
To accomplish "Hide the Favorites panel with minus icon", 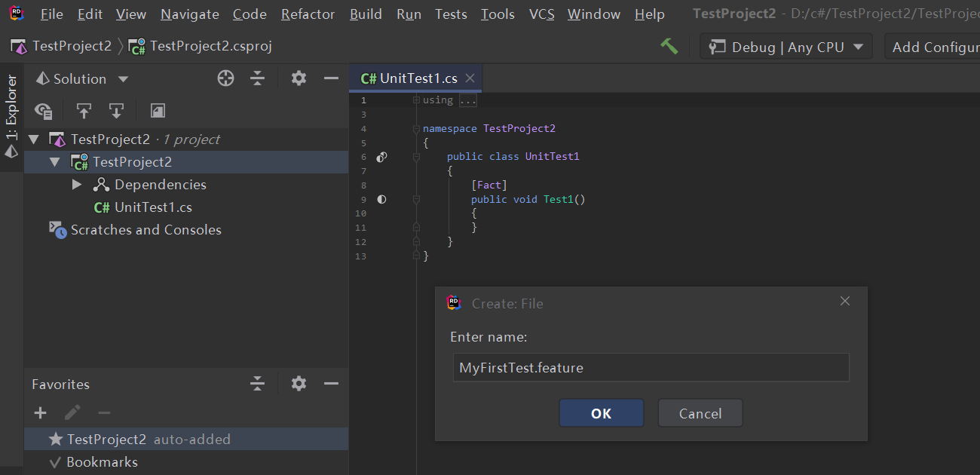I will point(331,384).
